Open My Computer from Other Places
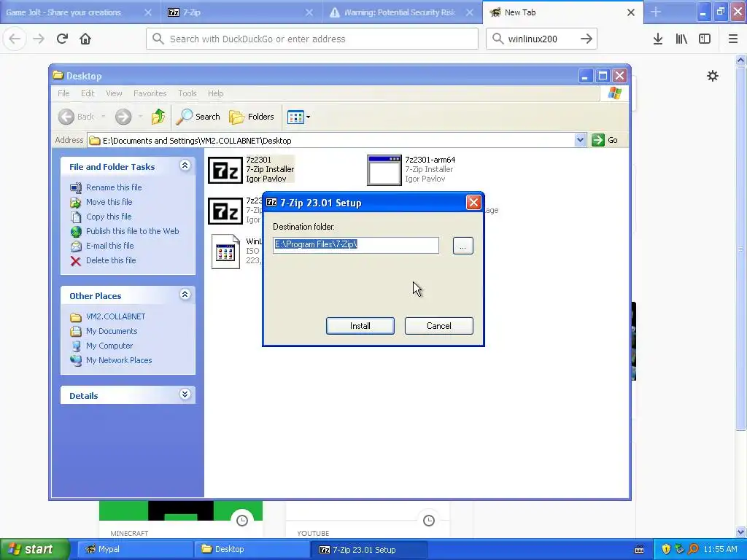The height and width of the screenshot is (560, 747). tap(109, 346)
